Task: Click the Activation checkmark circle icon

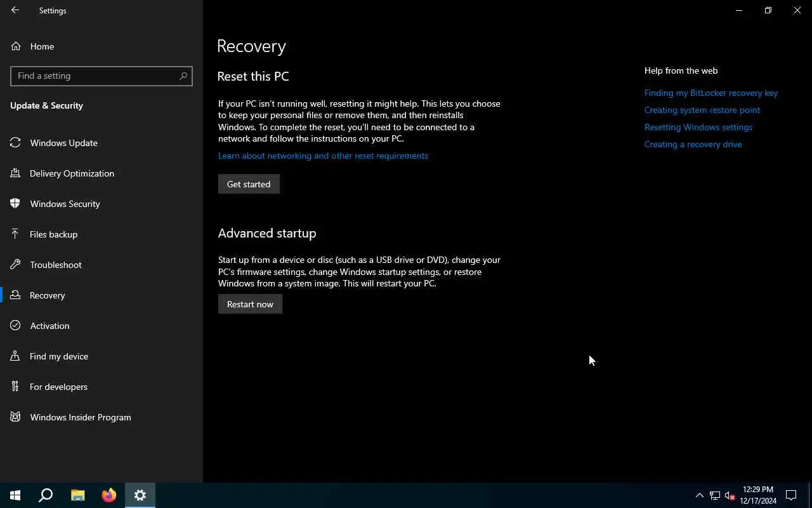Action: [x=16, y=326]
